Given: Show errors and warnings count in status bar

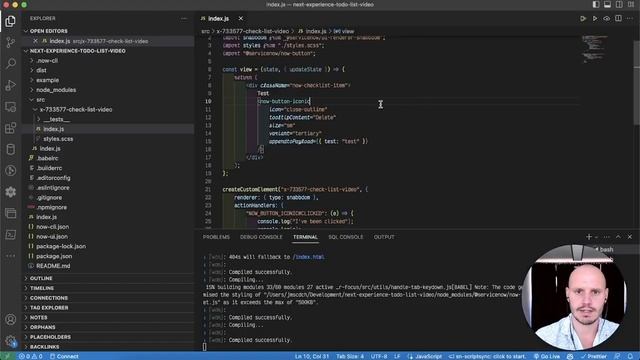Looking at the screenshot, I should [x=31, y=356].
